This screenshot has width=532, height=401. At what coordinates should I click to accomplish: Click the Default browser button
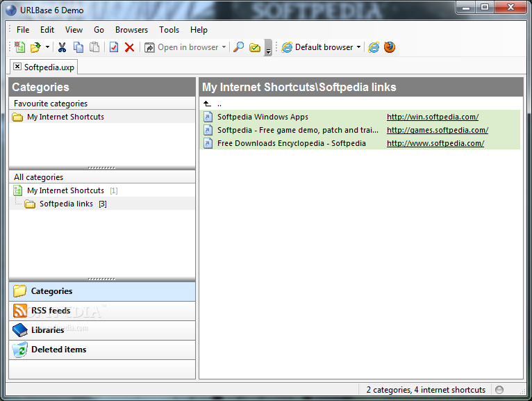pos(317,47)
